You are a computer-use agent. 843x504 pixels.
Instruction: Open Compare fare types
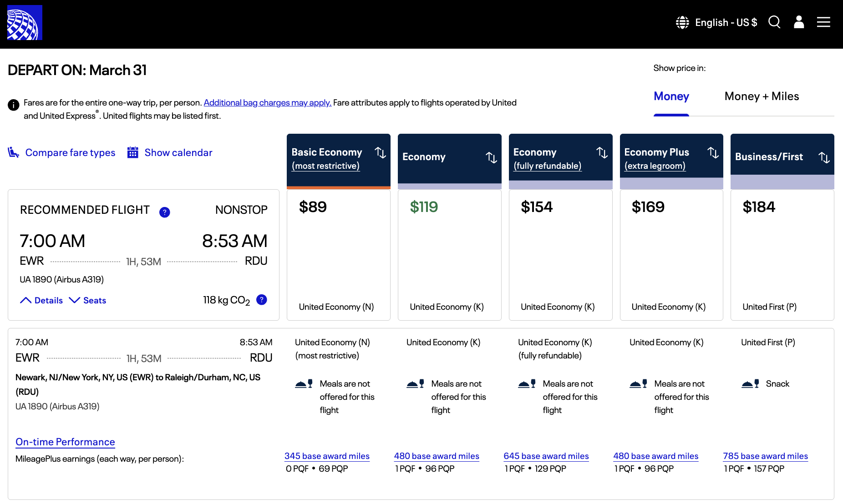click(x=70, y=153)
